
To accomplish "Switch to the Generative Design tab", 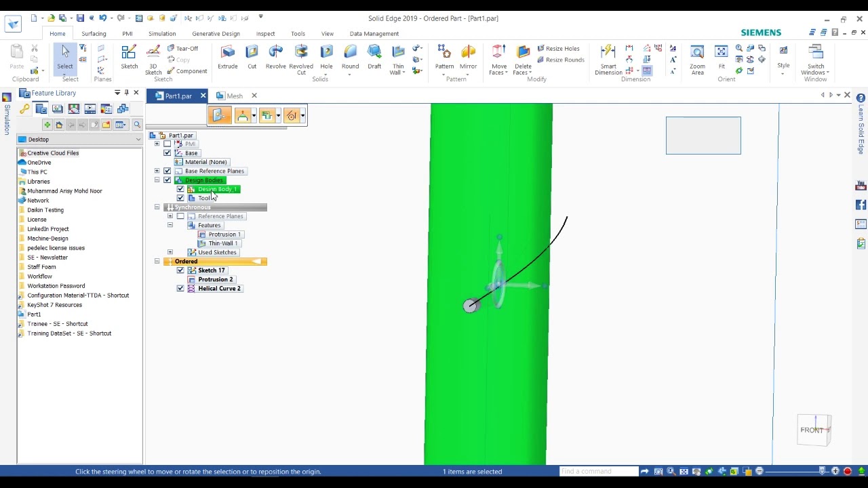I will pos(216,34).
